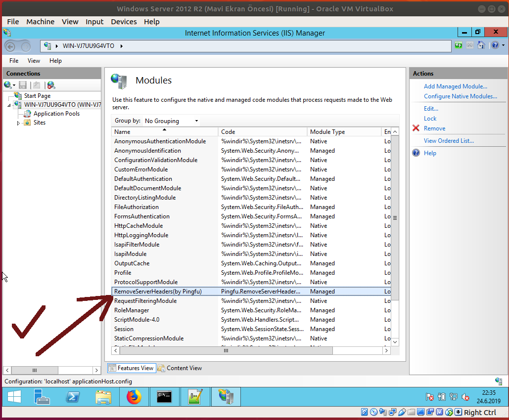Sort by the Module Type column header

pos(344,131)
